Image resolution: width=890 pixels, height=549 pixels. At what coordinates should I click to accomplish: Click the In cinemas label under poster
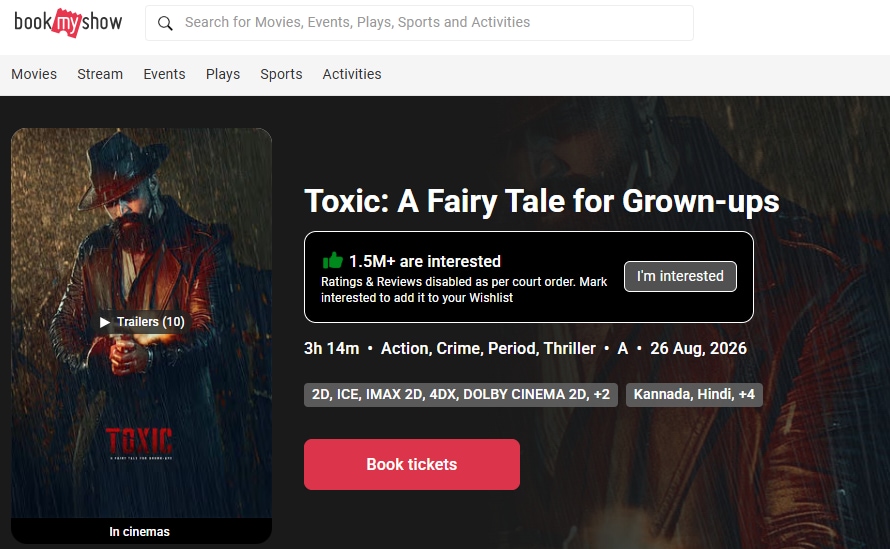[140, 532]
